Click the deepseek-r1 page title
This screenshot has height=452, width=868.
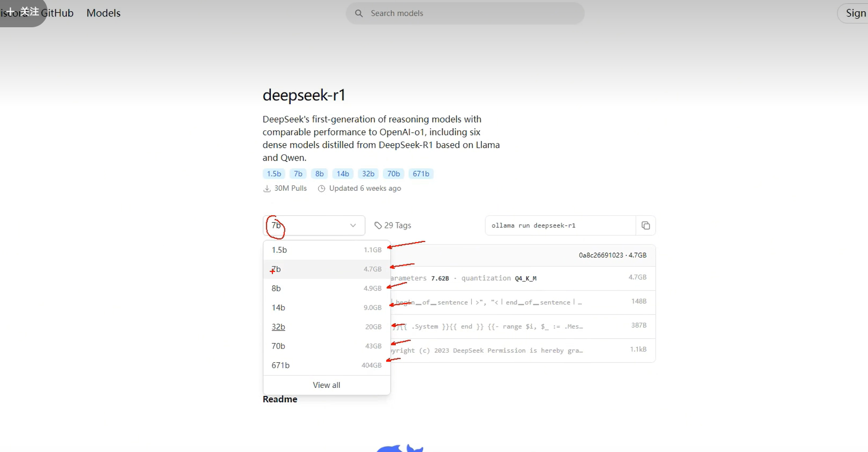(304, 95)
